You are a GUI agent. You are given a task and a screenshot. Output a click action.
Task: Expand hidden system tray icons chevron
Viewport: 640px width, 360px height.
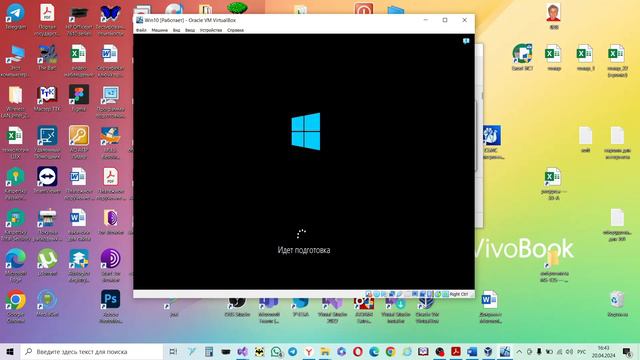pyautogui.click(x=519, y=351)
